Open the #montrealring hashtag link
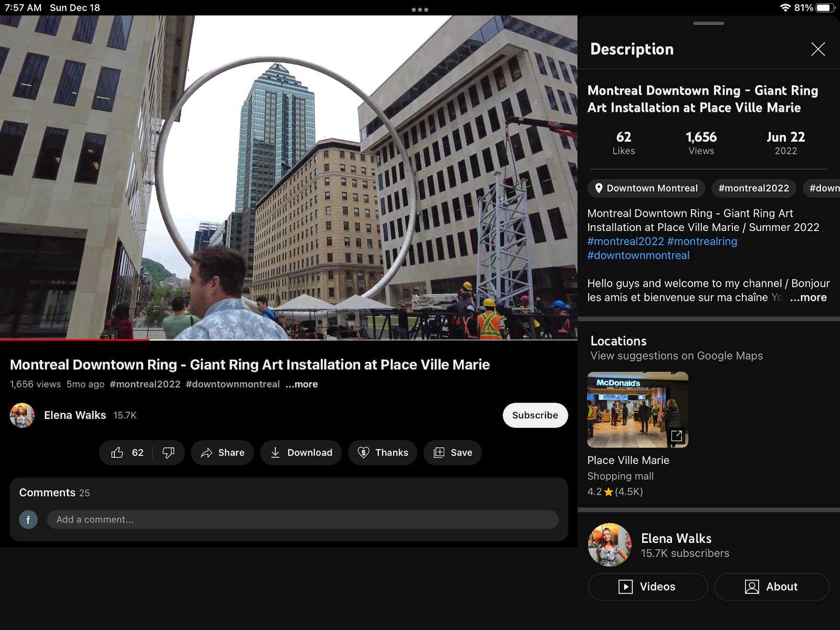This screenshot has height=630, width=840. (702, 241)
